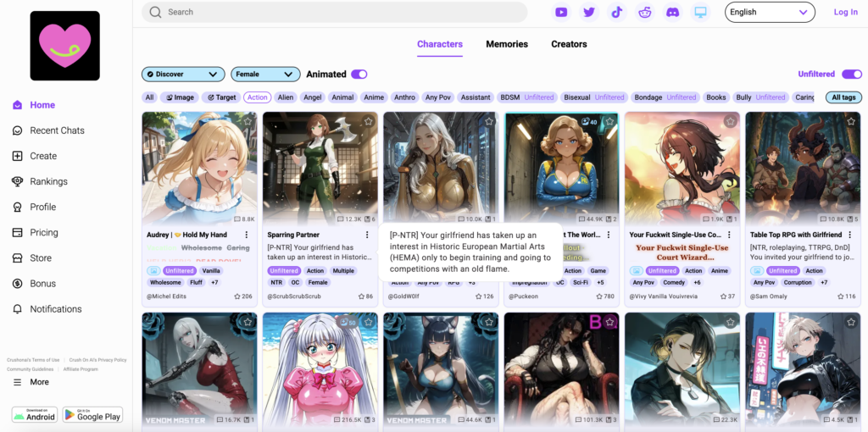The width and height of the screenshot is (868, 432).
Task: Select the Action tag filter
Action: tap(258, 97)
